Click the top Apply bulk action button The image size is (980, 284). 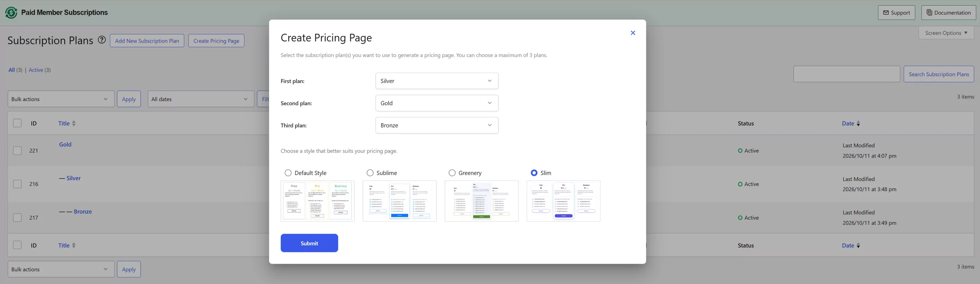point(129,99)
